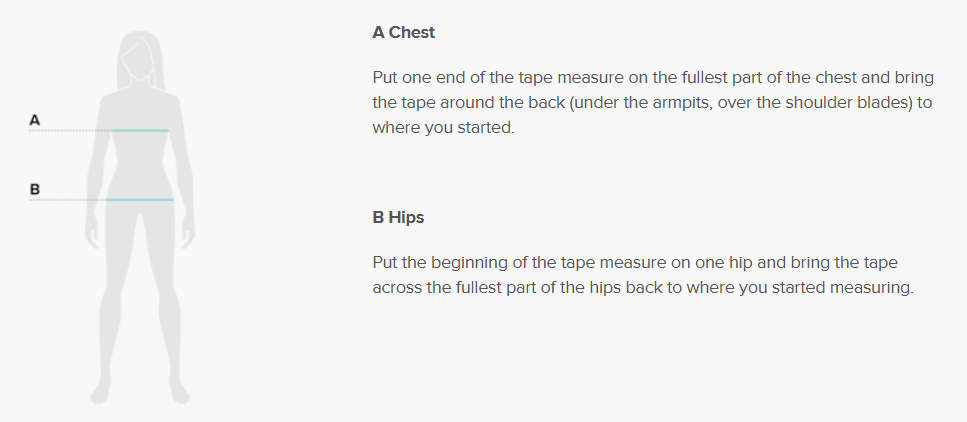Click the dotted leader line next to A
Image resolution: width=967 pixels, height=422 pixels.
(70, 131)
